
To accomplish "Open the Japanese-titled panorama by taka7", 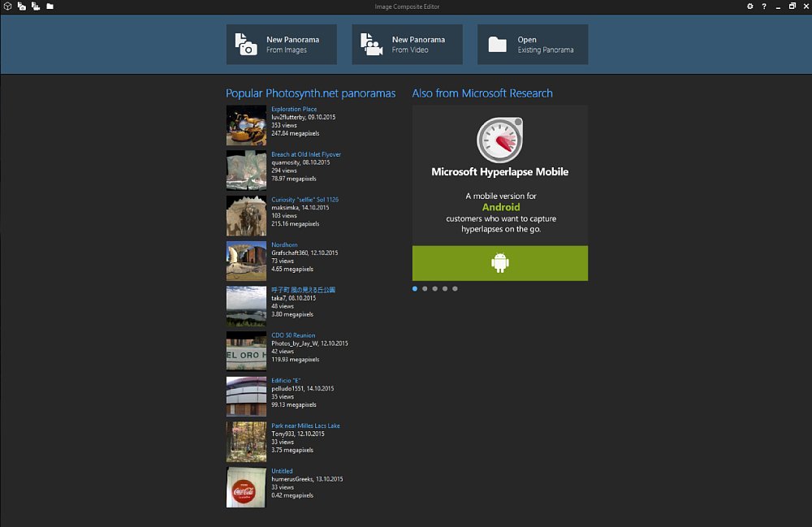I will 304,290.
